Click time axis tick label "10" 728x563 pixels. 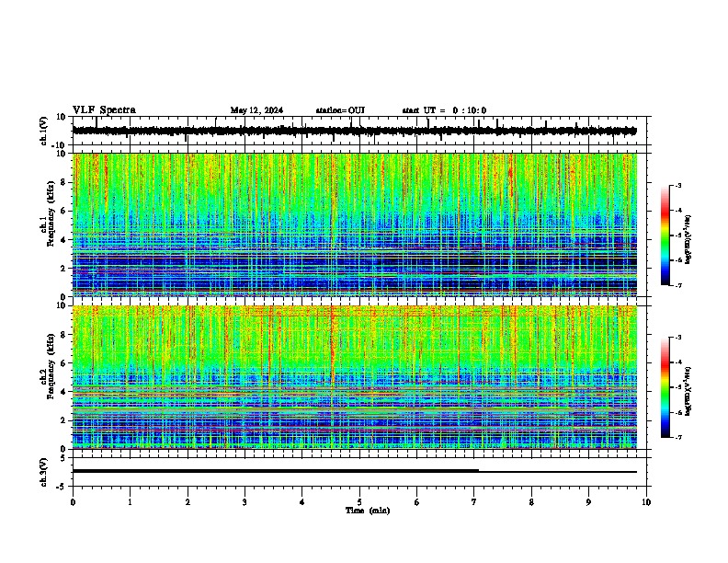coord(646,502)
